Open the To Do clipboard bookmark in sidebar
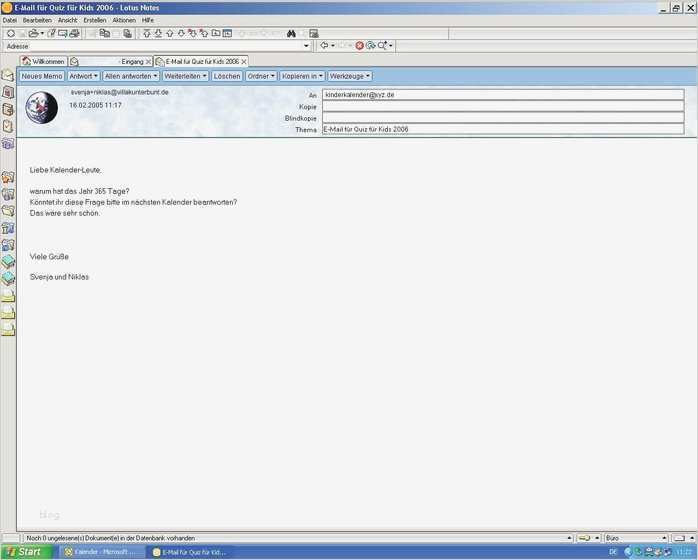 [8, 126]
